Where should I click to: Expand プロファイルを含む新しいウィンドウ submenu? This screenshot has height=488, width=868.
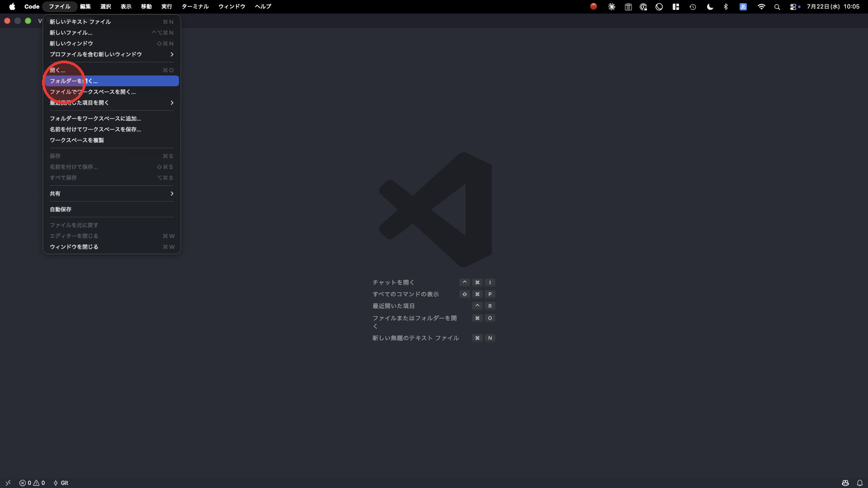112,54
